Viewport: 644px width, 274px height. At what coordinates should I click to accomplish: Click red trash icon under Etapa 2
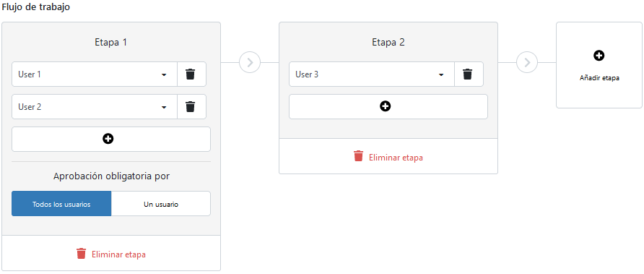pos(359,156)
